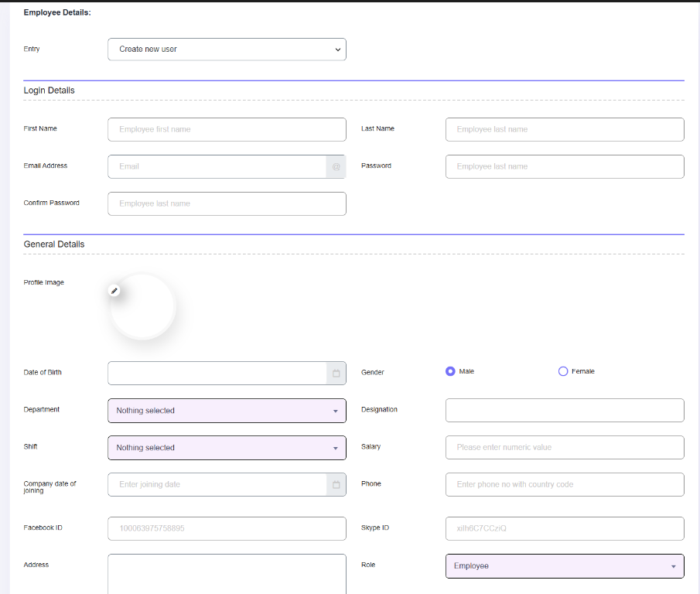Click the Female label text

(x=583, y=371)
